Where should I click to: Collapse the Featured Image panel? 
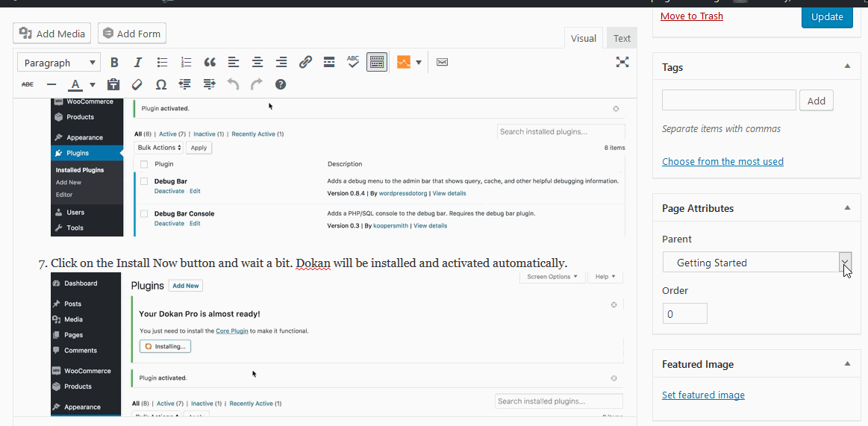847,363
